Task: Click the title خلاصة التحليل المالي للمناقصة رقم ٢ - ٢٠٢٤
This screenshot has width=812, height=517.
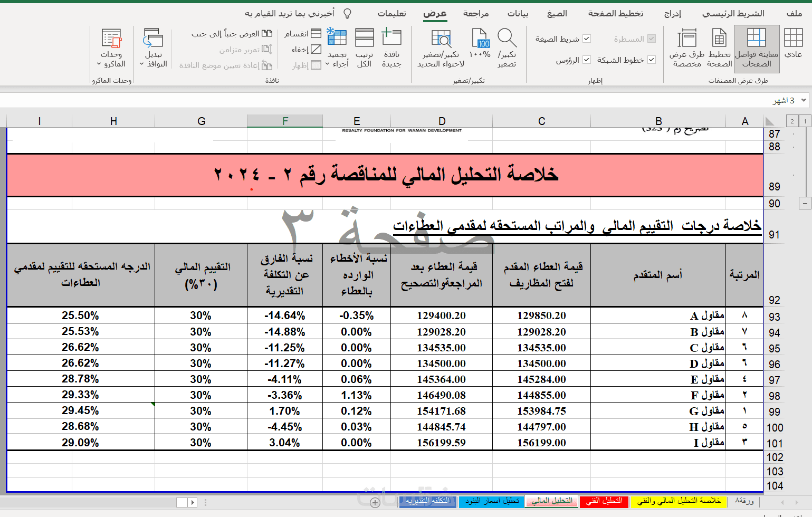Action: coord(386,174)
